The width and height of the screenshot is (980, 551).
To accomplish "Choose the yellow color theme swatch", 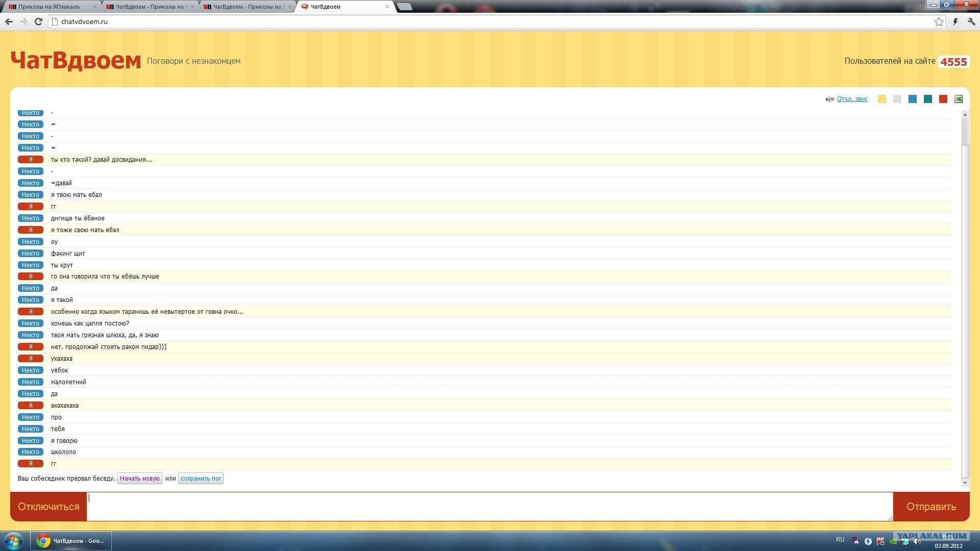I will click(882, 99).
